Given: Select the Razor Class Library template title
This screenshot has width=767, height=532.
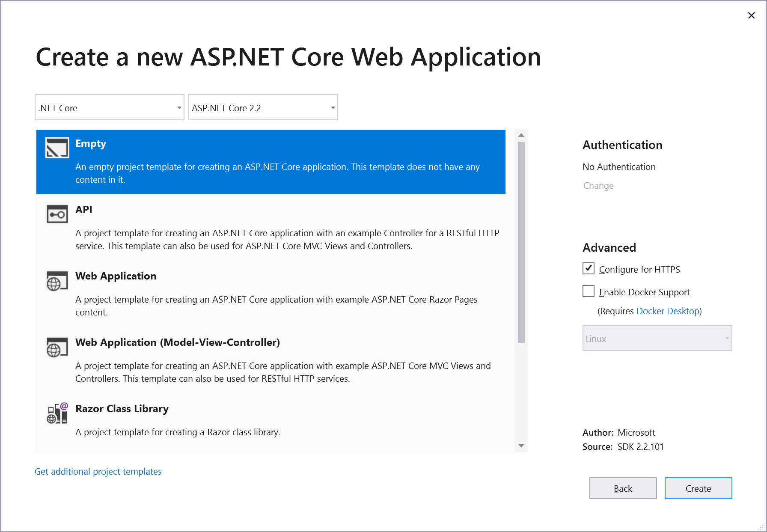Looking at the screenshot, I should 122,409.
